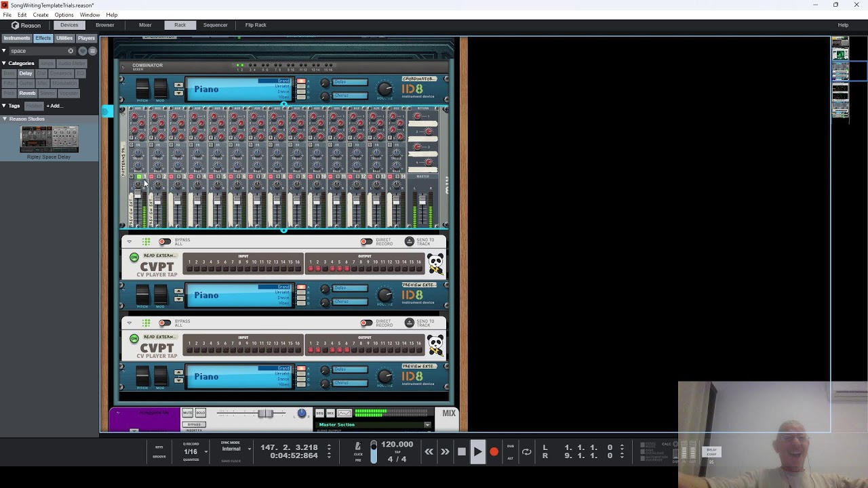The height and width of the screenshot is (488, 868).
Task: Toggle the loop button in transport
Action: click(x=526, y=451)
